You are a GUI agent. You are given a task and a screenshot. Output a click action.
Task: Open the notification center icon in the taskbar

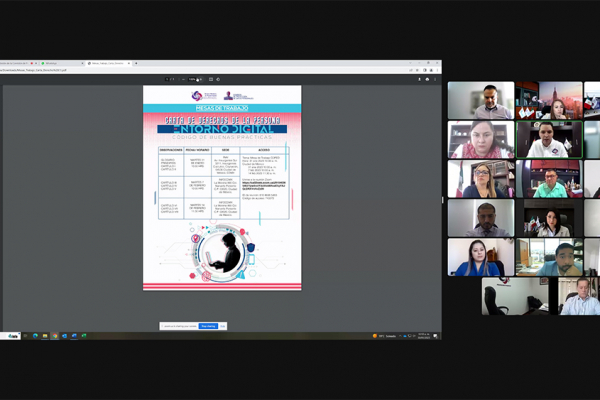pos(435,336)
